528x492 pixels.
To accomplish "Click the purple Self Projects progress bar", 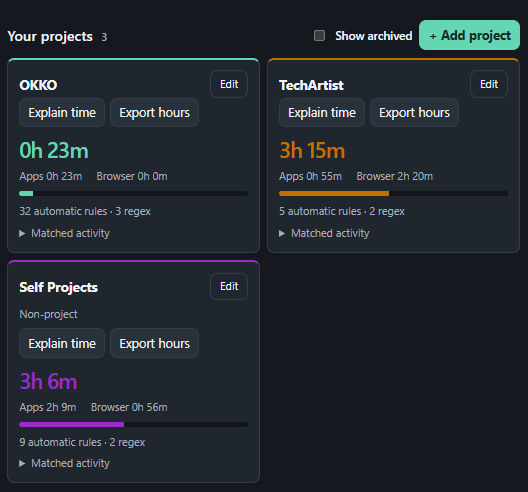I will coord(133,424).
